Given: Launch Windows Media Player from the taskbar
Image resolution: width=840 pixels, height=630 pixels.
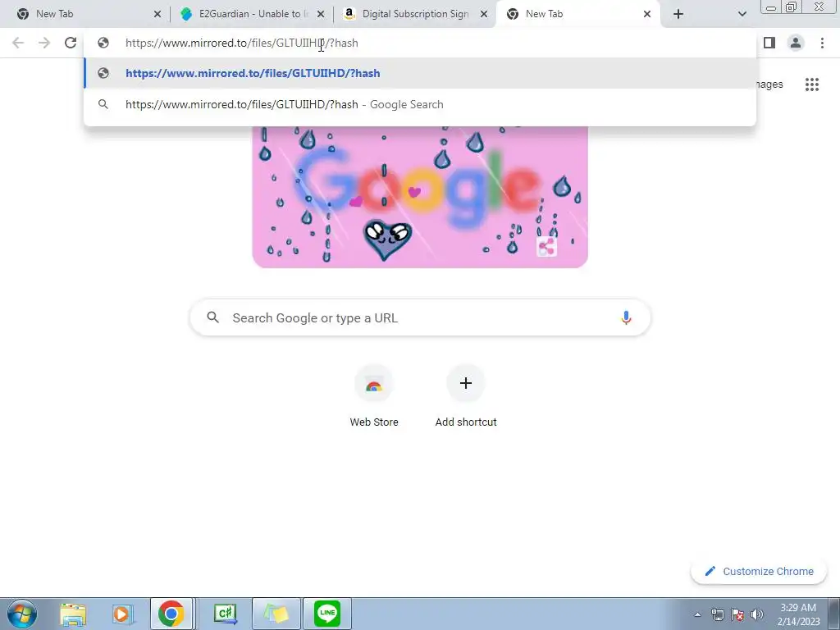Looking at the screenshot, I should (122, 614).
